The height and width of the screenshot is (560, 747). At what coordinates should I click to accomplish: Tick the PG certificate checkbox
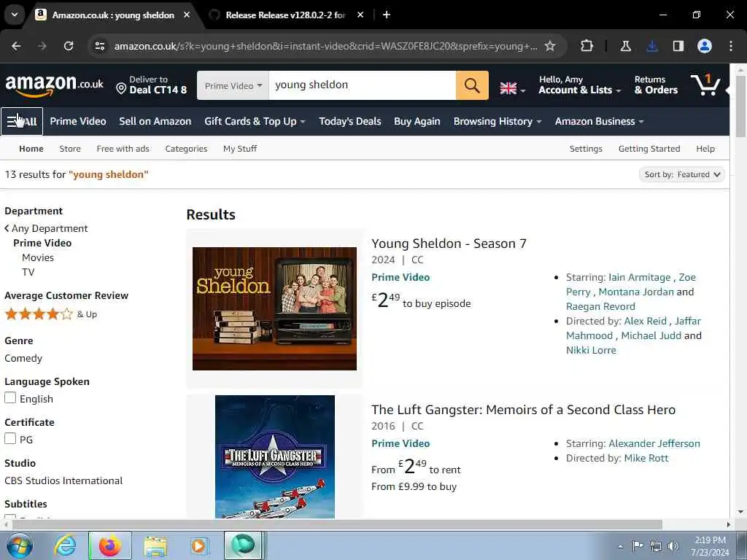pos(10,438)
